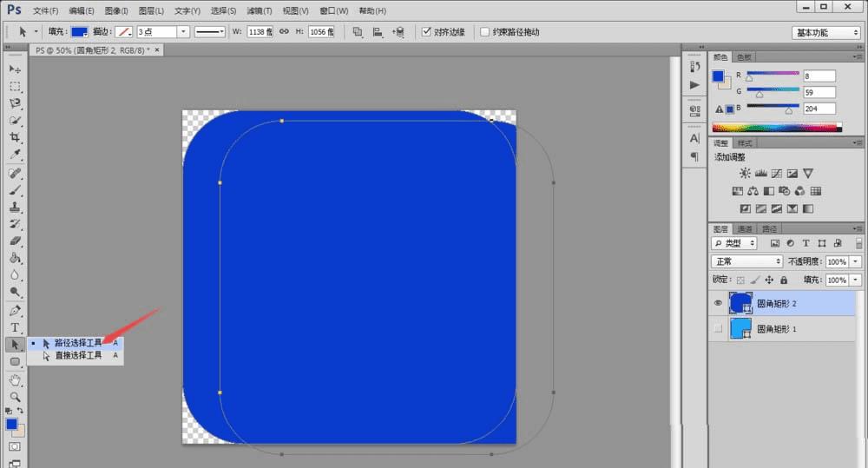
Task: Switch to the 通道 tab
Action: [745, 228]
